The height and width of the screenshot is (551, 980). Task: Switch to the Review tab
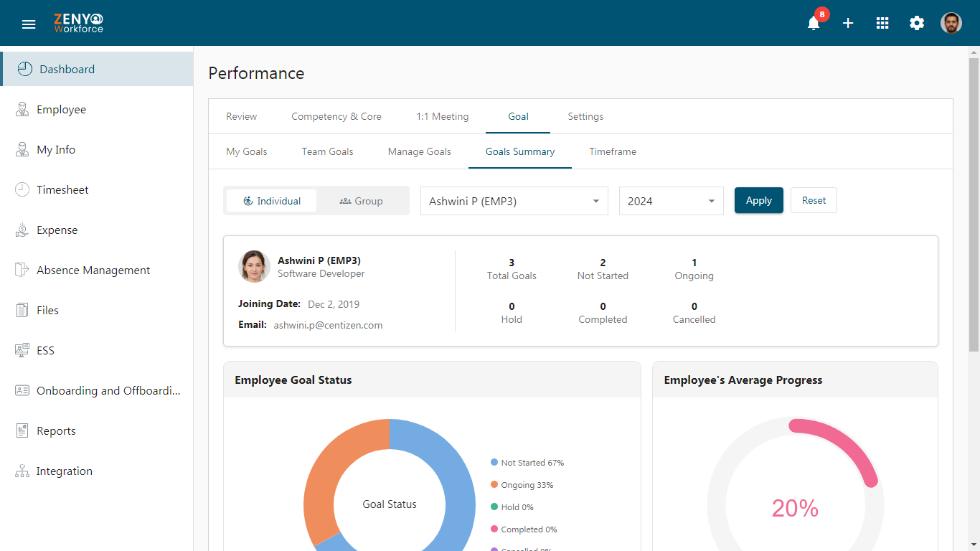point(241,116)
